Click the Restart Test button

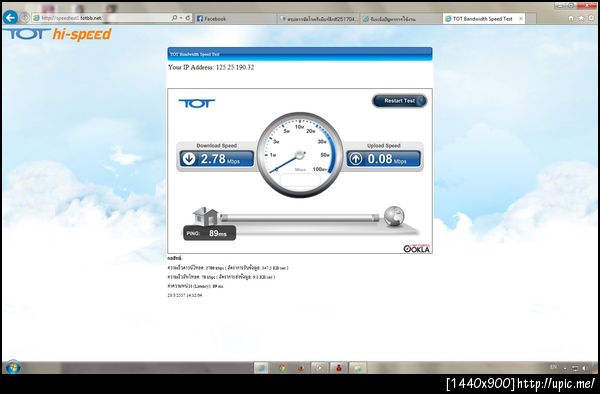399,101
